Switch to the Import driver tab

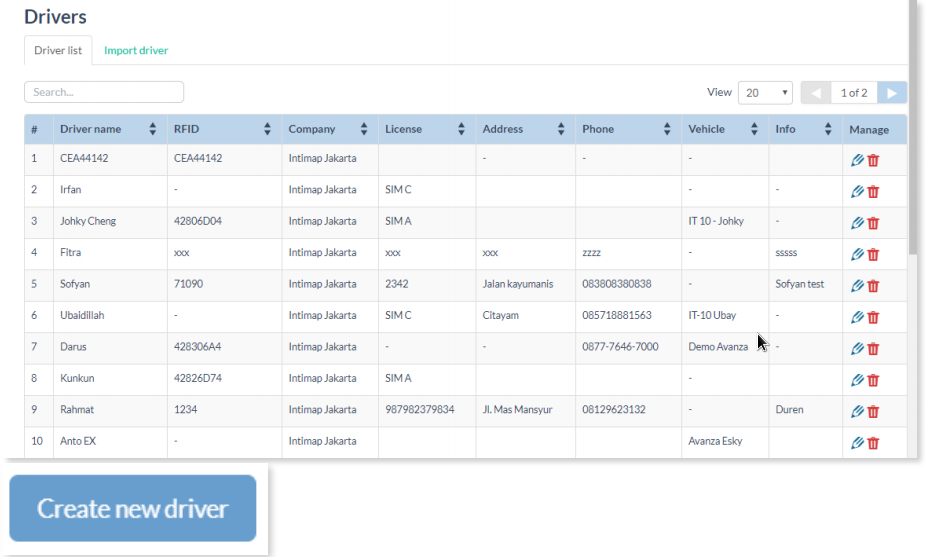coord(136,51)
